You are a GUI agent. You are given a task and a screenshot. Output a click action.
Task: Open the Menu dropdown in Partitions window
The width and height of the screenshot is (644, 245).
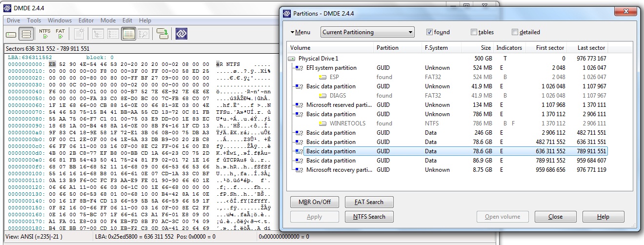300,32
